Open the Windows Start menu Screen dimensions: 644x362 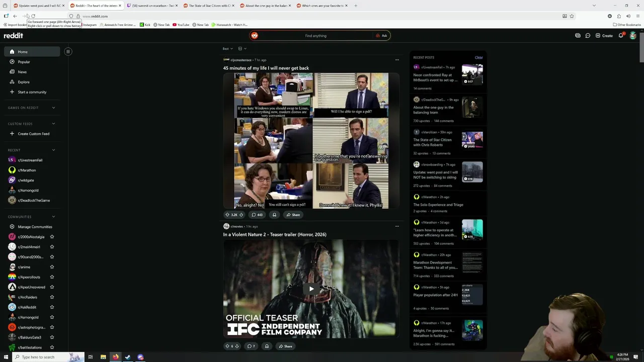point(6,357)
